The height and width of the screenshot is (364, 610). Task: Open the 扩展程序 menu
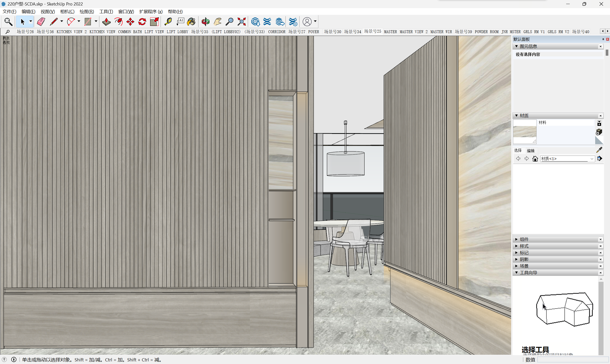pyautogui.click(x=151, y=11)
